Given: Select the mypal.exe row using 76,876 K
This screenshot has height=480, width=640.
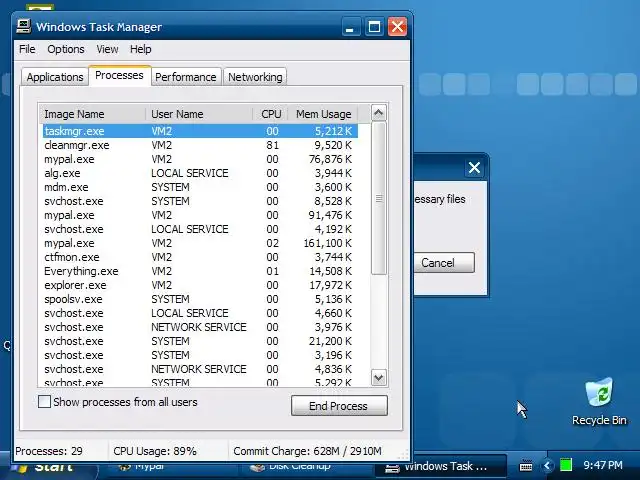Looking at the screenshot, I should 200,159.
